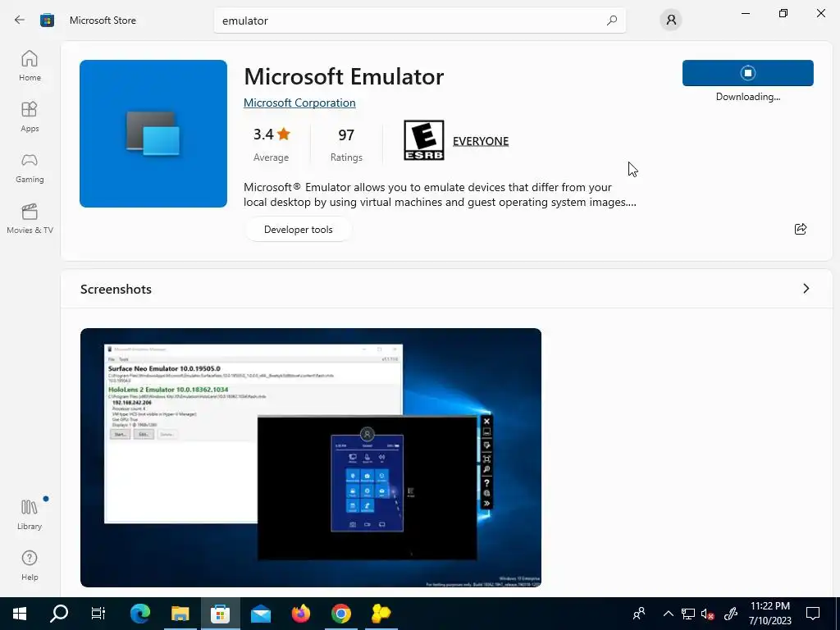This screenshot has width=840, height=630.
Task: Open the Microsoft Corporation publisher link
Action: click(x=299, y=103)
